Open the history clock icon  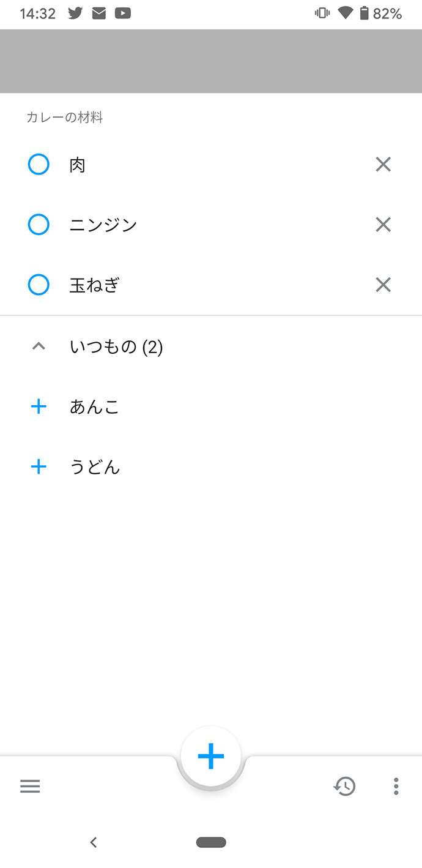coord(344,786)
